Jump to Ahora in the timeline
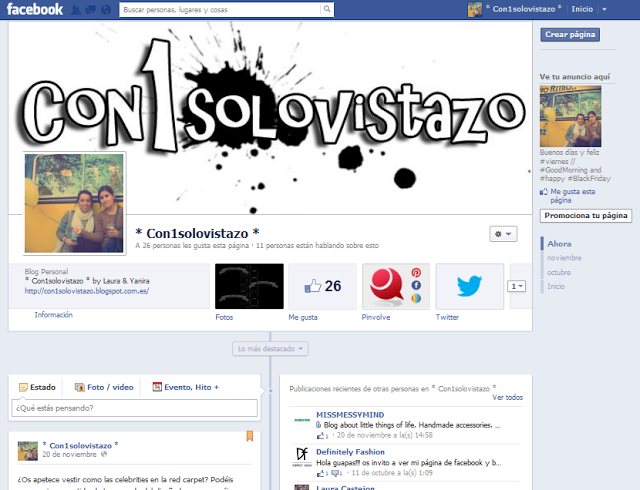 (x=559, y=244)
